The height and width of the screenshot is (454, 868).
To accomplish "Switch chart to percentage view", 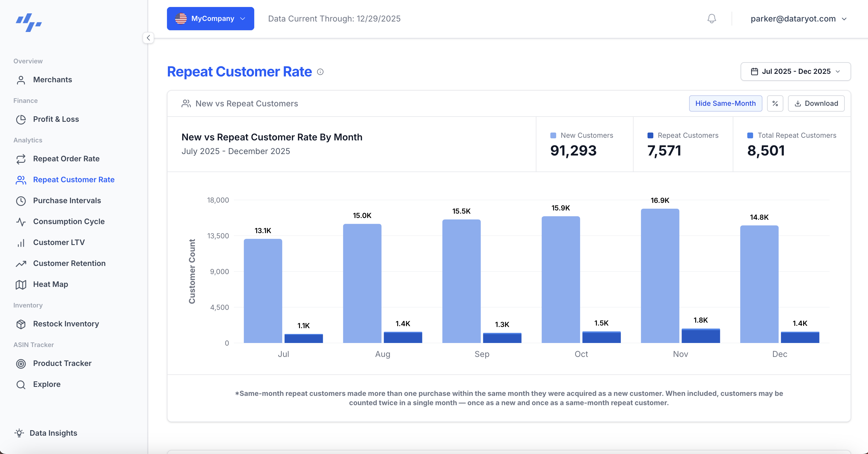I will point(775,103).
